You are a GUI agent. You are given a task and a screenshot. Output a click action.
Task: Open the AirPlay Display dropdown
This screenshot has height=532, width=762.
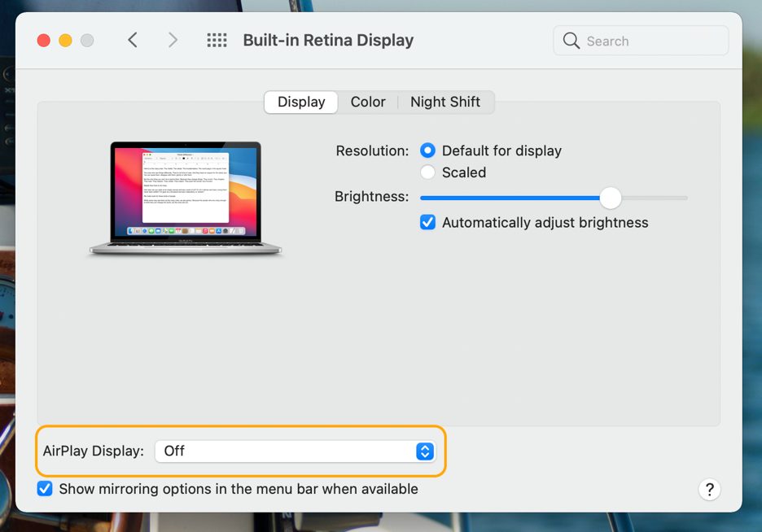(295, 451)
